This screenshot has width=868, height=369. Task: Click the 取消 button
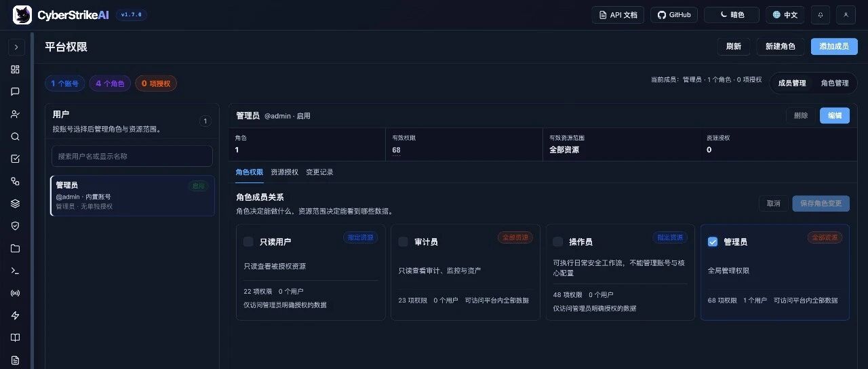[774, 203]
